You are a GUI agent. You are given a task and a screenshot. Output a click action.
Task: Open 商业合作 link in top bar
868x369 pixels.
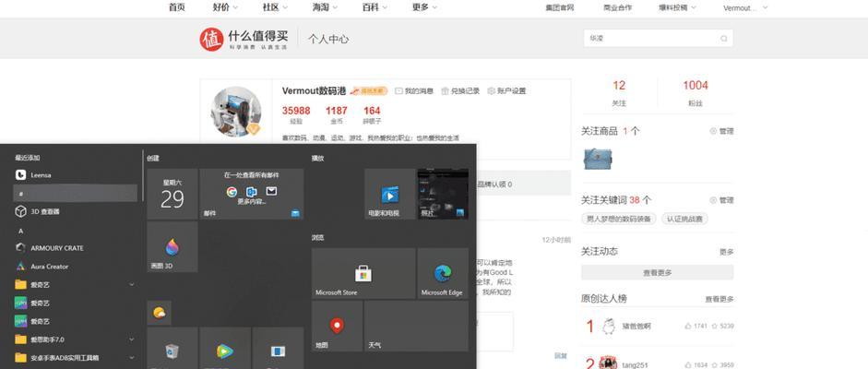617,7
